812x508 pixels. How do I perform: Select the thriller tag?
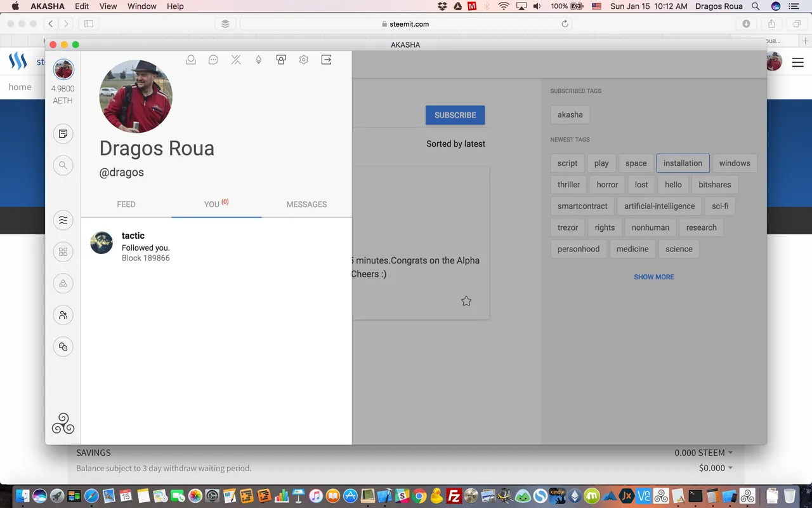point(568,185)
